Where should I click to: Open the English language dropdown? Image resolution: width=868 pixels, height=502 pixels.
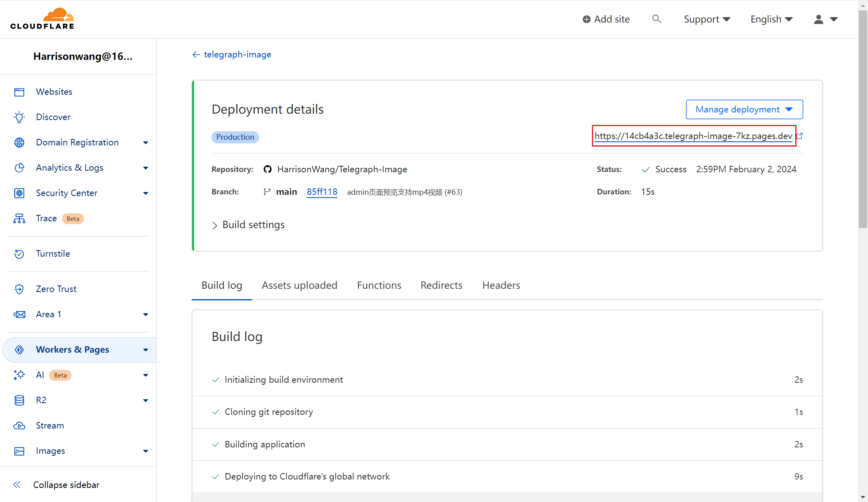(x=772, y=19)
